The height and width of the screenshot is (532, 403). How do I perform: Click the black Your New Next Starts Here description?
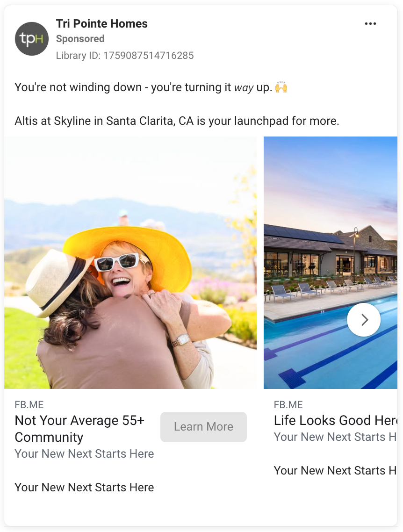pyautogui.click(x=84, y=487)
